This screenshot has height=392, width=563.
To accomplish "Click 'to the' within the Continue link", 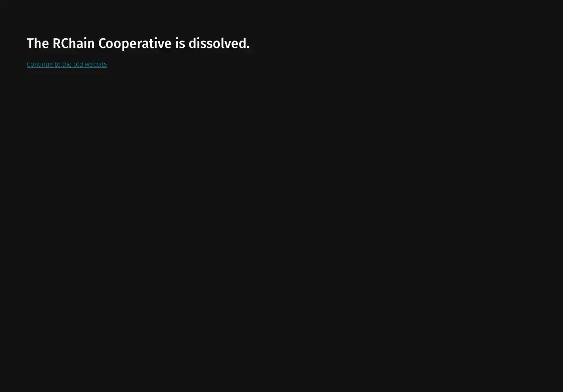I will [x=63, y=64].
